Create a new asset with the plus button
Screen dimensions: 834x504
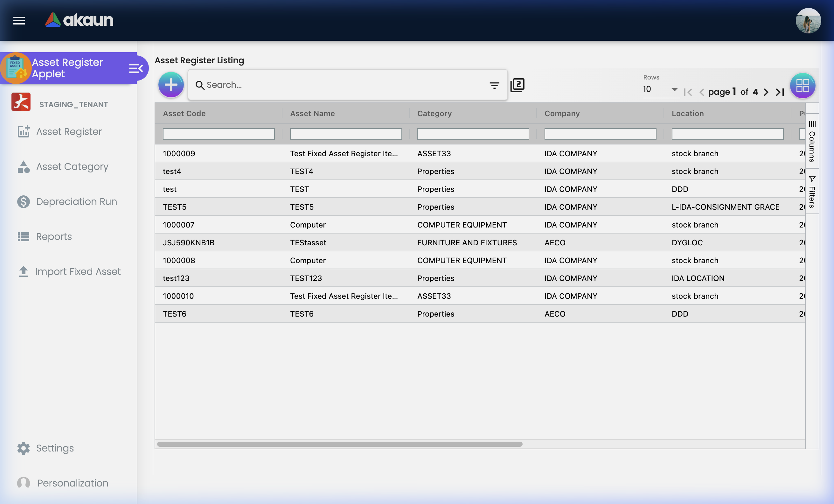click(x=171, y=85)
